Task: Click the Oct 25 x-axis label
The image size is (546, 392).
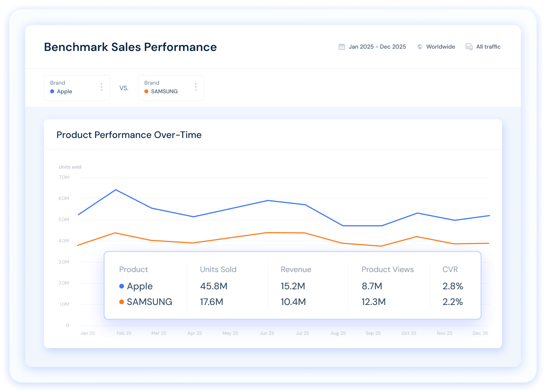Action: coord(409,333)
